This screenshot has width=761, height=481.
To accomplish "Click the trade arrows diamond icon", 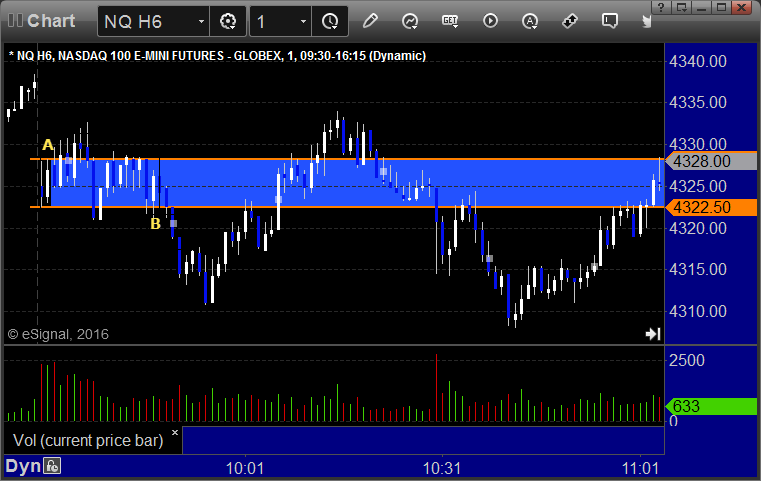I will pyautogui.click(x=570, y=21).
